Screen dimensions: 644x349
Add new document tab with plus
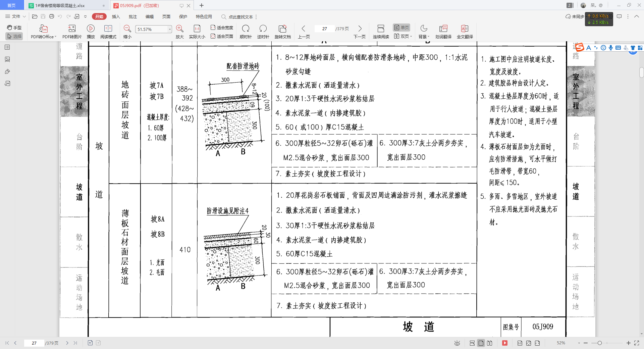(x=202, y=5)
